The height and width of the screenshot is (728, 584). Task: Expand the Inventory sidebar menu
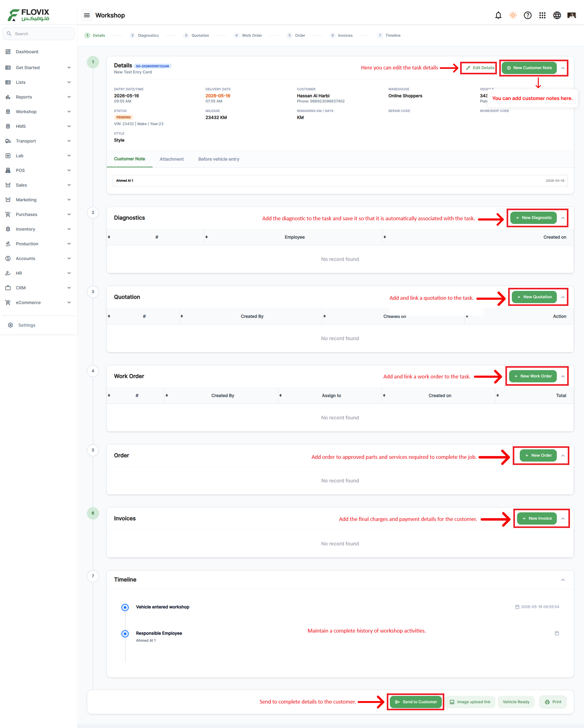[x=39, y=229]
